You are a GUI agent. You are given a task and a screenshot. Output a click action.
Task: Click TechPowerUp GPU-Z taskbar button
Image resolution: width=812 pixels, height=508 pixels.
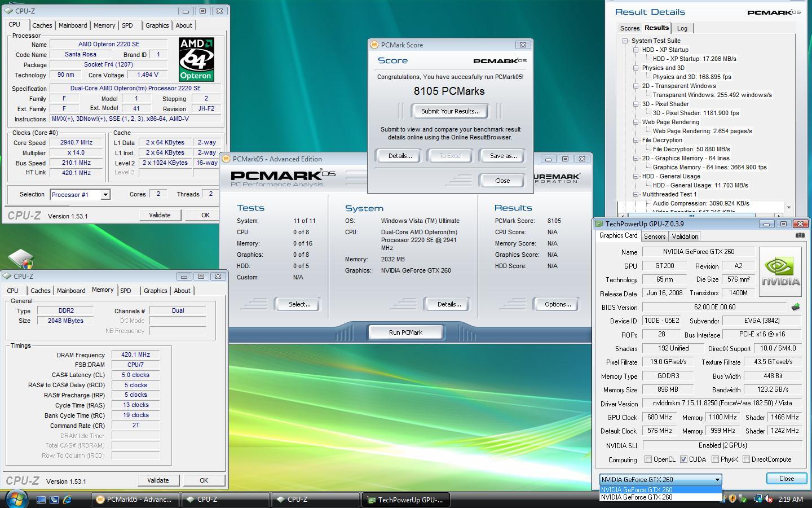point(405,500)
